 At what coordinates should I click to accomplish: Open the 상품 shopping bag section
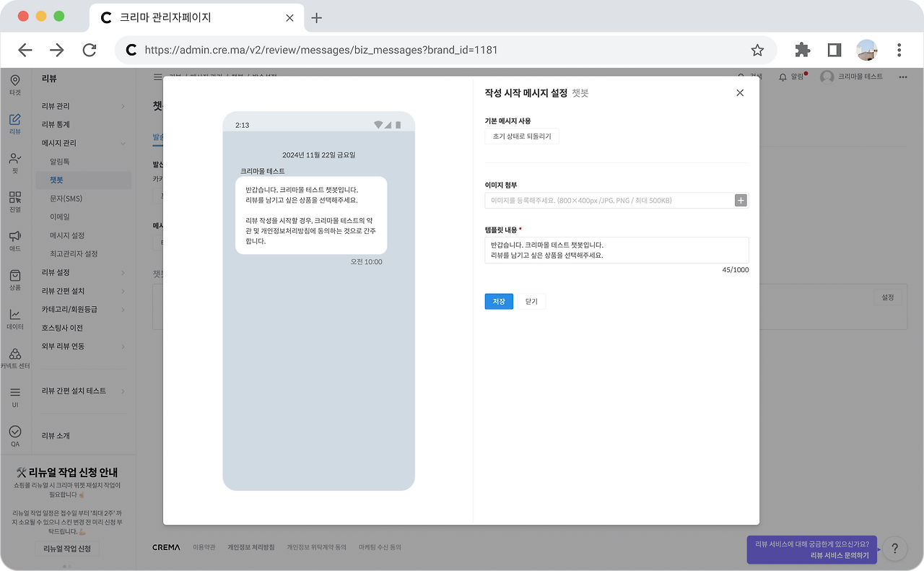click(15, 280)
